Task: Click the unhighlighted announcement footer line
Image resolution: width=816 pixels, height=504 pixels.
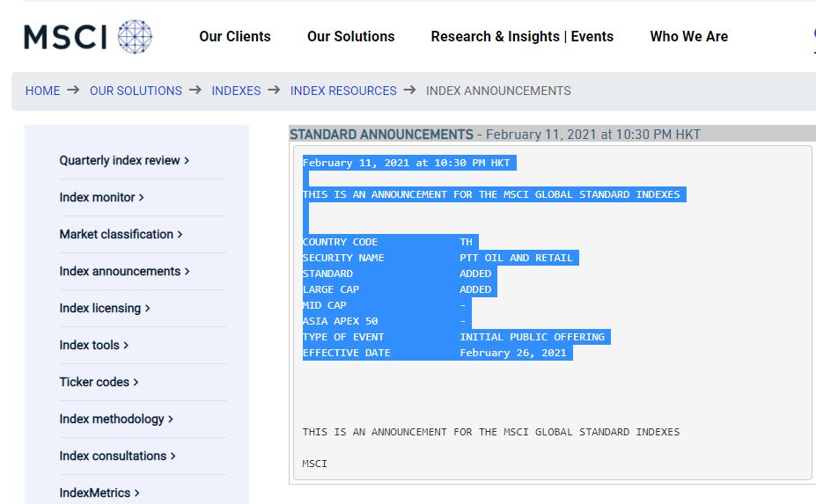Action: pyautogui.click(x=491, y=432)
